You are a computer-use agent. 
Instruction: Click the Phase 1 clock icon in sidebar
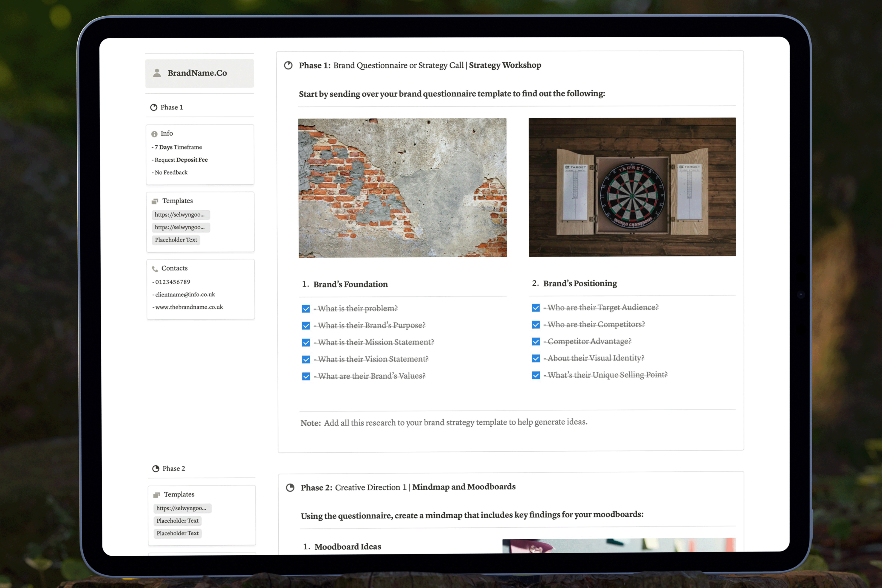tap(154, 108)
